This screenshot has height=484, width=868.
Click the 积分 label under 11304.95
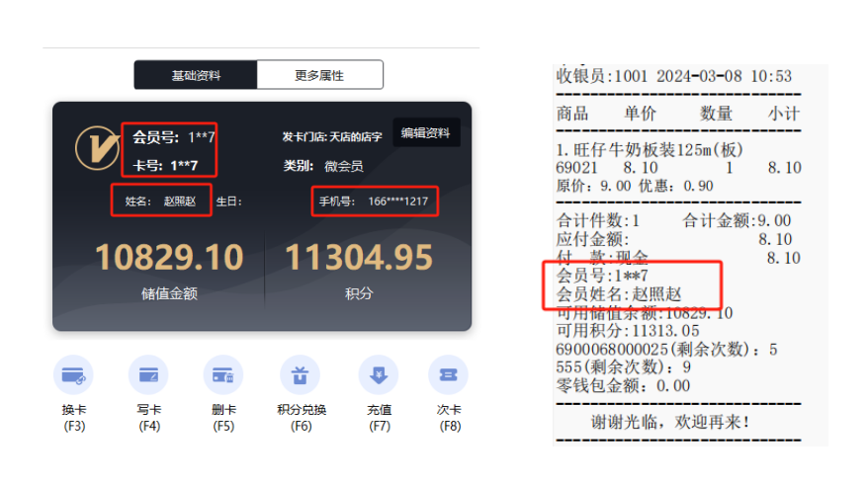(359, 293)
